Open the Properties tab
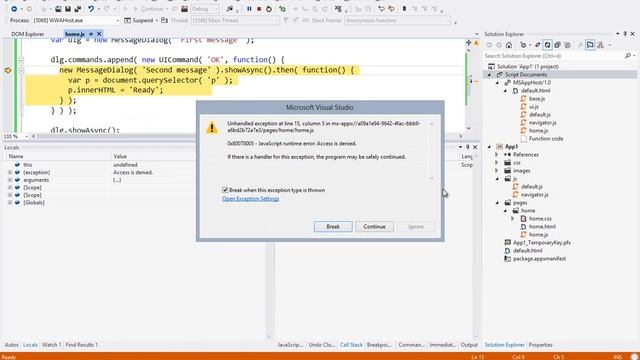The width and height of the screenshot is (640, 360). [x=540, y=345]
